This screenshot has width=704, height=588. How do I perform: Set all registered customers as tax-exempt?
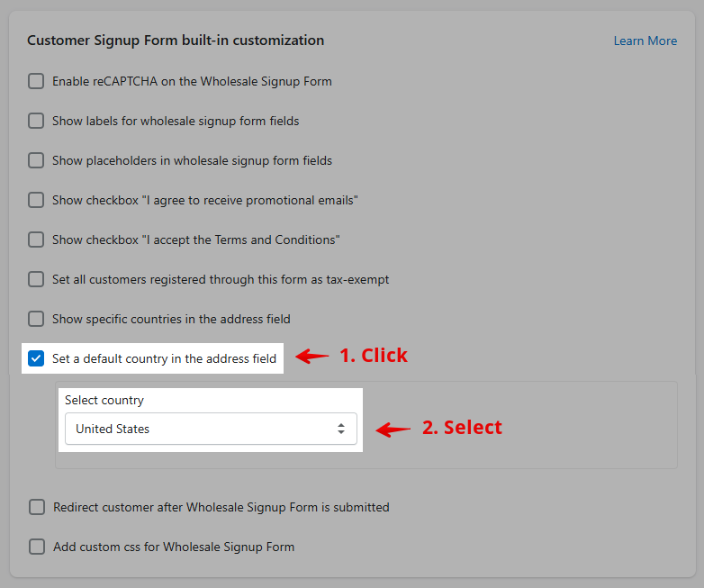click(x=36, y=279)
